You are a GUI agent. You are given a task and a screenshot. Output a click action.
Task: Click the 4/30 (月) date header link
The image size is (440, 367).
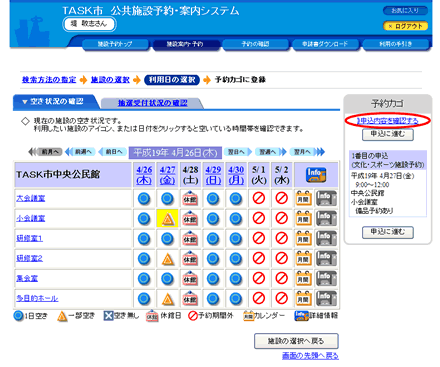(236, 175)
